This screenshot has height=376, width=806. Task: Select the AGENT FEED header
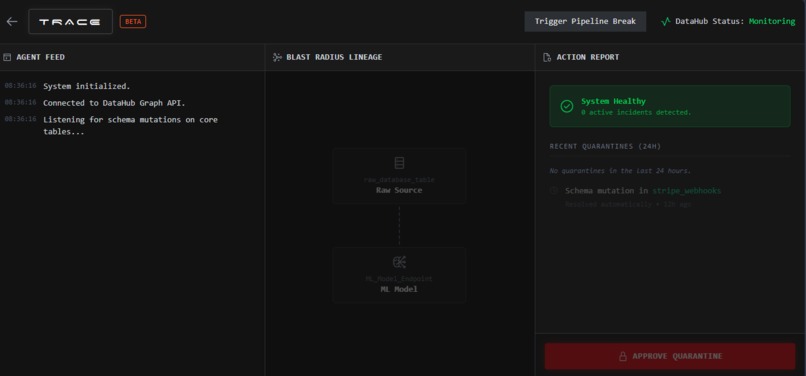[x=41, y=57]
